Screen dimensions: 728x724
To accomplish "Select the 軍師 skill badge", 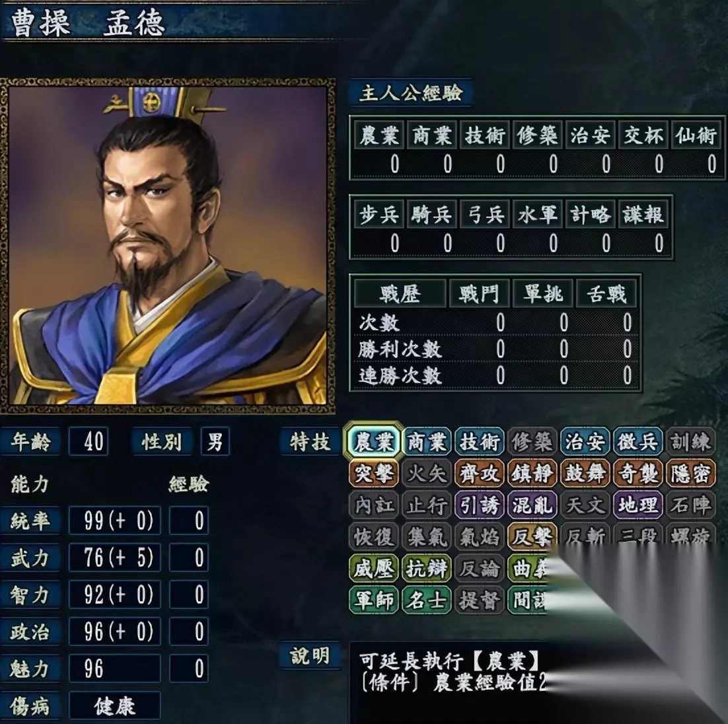I will [374, 600].
